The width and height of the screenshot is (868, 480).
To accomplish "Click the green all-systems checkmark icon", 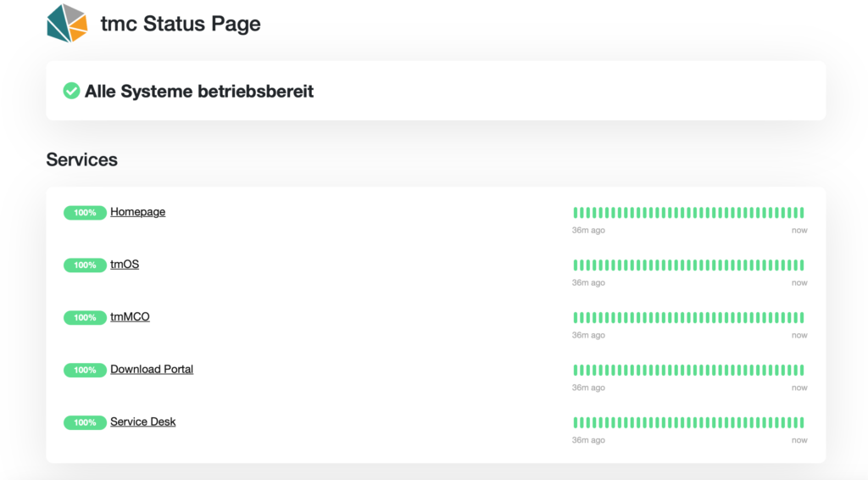I will (x=72, y=91).
